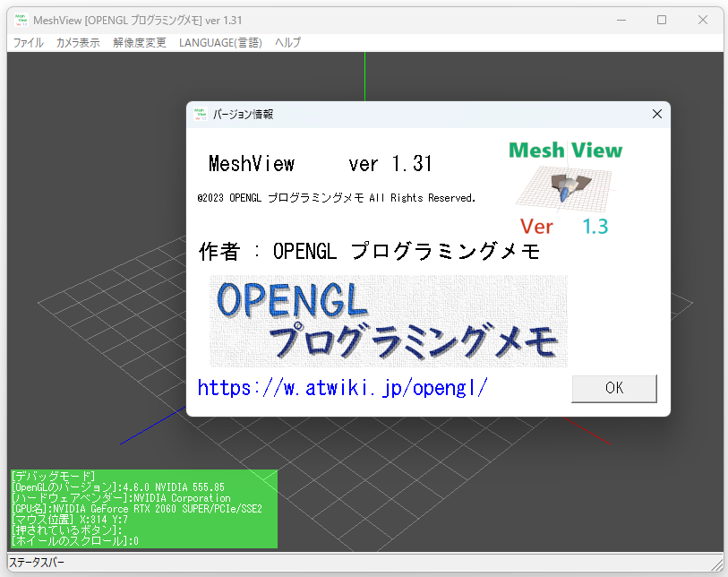This screenshot has height=577, width=728.
Task: Click the [デバッグモード] line in green overlay
Action: 53,476
